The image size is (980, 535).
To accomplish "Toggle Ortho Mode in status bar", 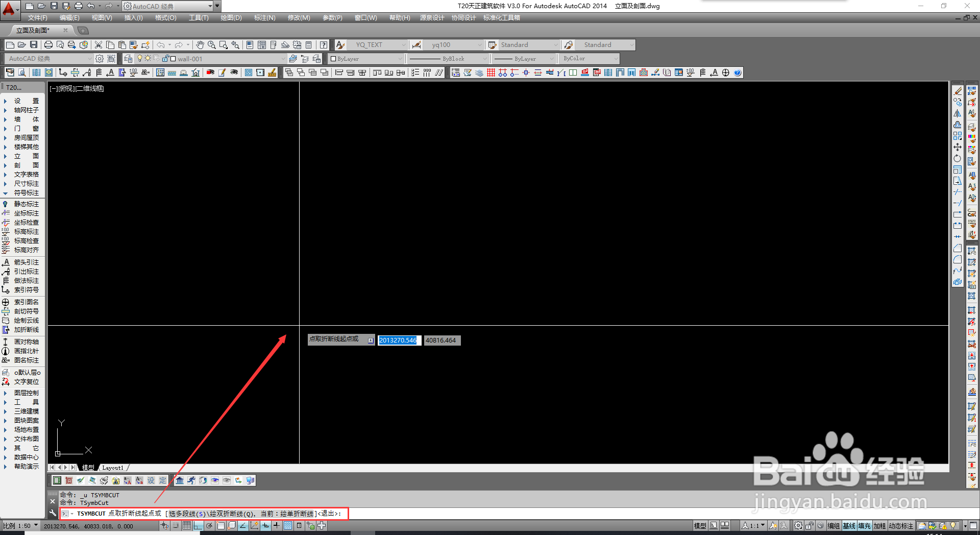I will point(198,525).
